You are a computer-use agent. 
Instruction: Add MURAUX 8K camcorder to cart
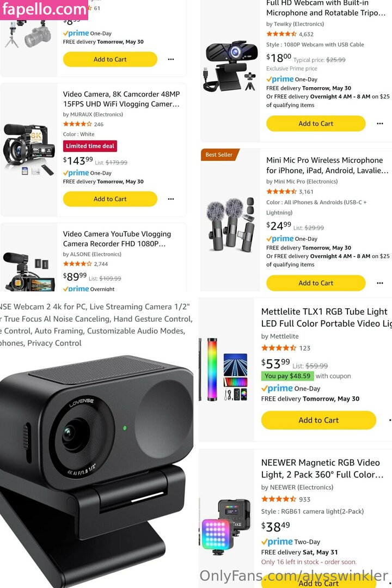click(110, 199)
